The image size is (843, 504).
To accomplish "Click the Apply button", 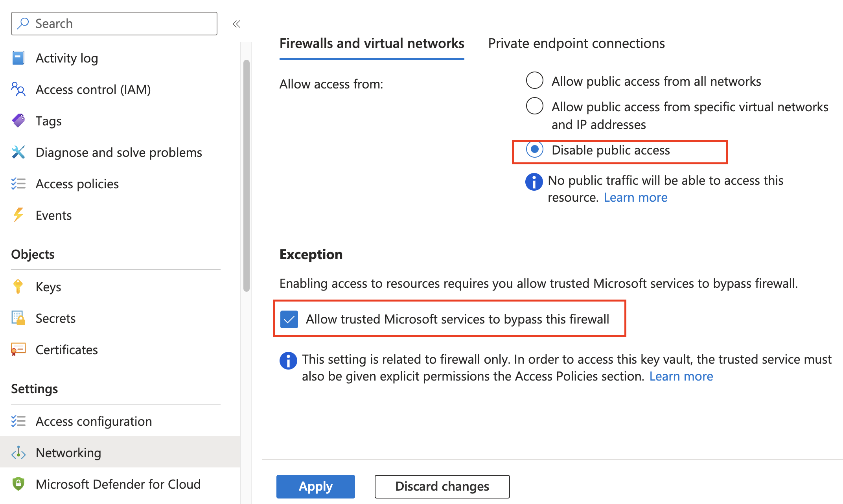I will [315, 486].
